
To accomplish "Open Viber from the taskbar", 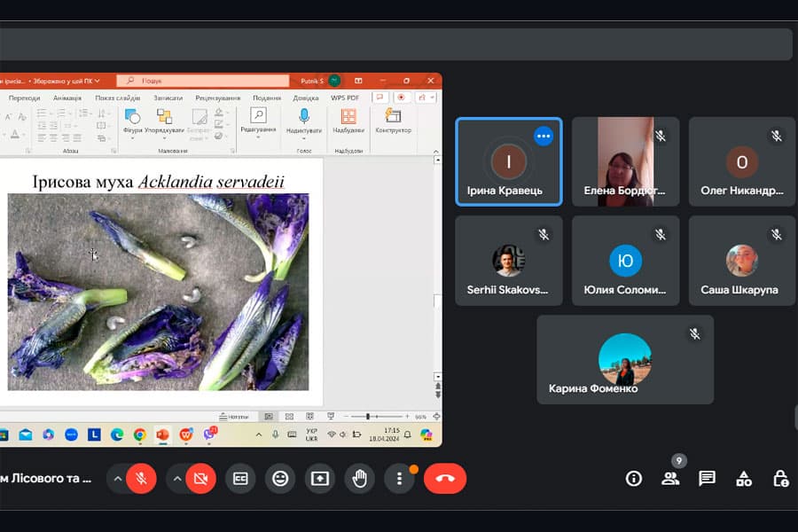I will point(209,434).
